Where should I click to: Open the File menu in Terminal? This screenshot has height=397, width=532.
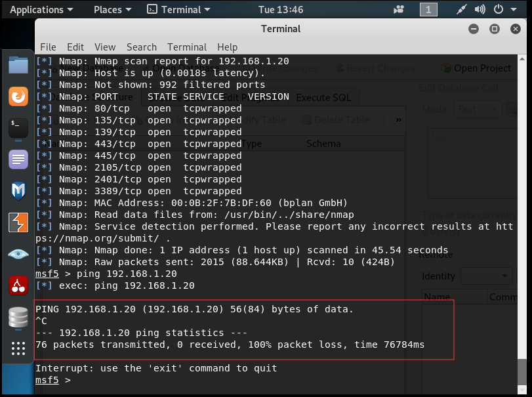coord(48,47)
